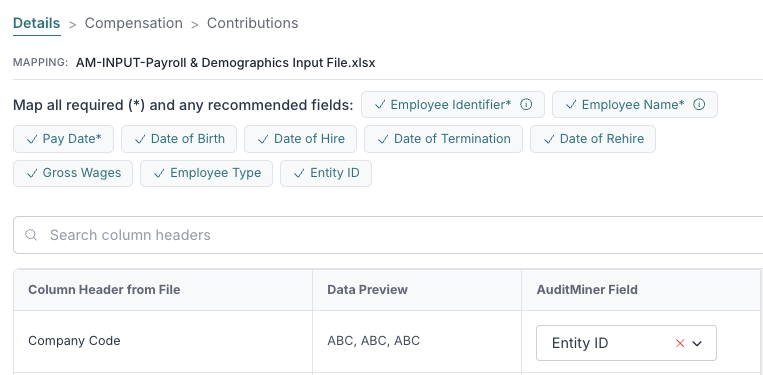This screenshot has width=763, height=375.
Task: Click the Date of Hire chip
Action: click(x=300, y=139)
